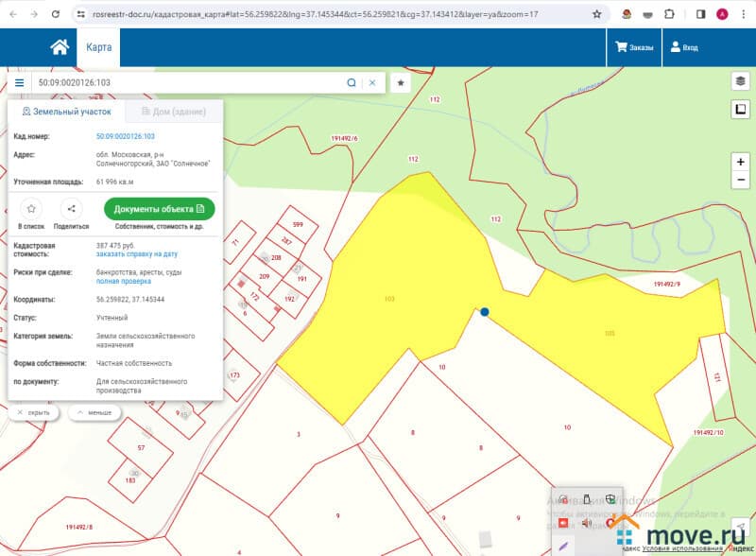Switch to the Дом (здание) tab
Viewport: 756px width, 556px height.
pyautogui.click(x=173, y=112)
